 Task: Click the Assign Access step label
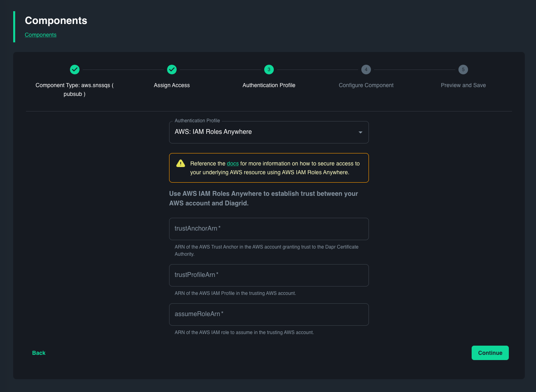pyautogui.click(x=172, y=85)
